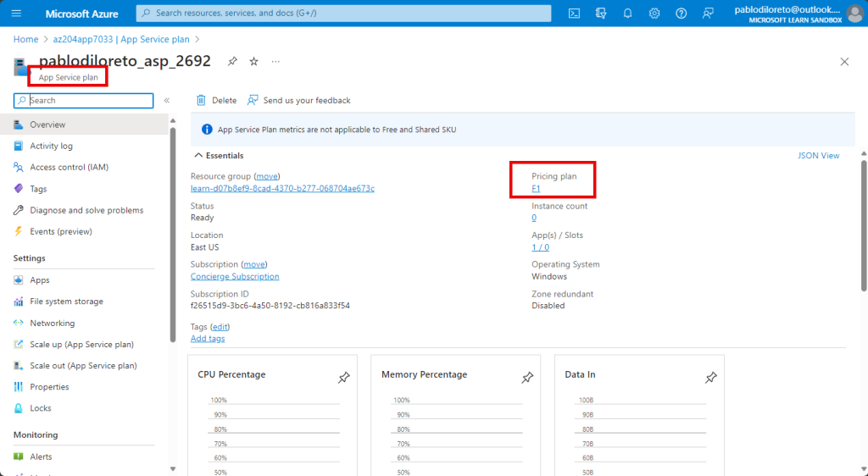The width and height of the screenshot is (868, 476).
Task: Open Access control (IAM) menu item
Action: coord(69,167)
